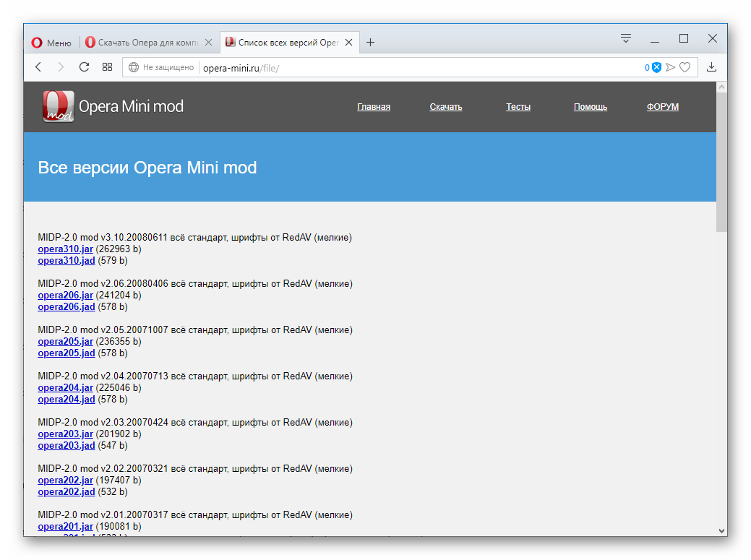Download opera201.jar
This screenshot has width=751, height=560.
coord(66,527)
